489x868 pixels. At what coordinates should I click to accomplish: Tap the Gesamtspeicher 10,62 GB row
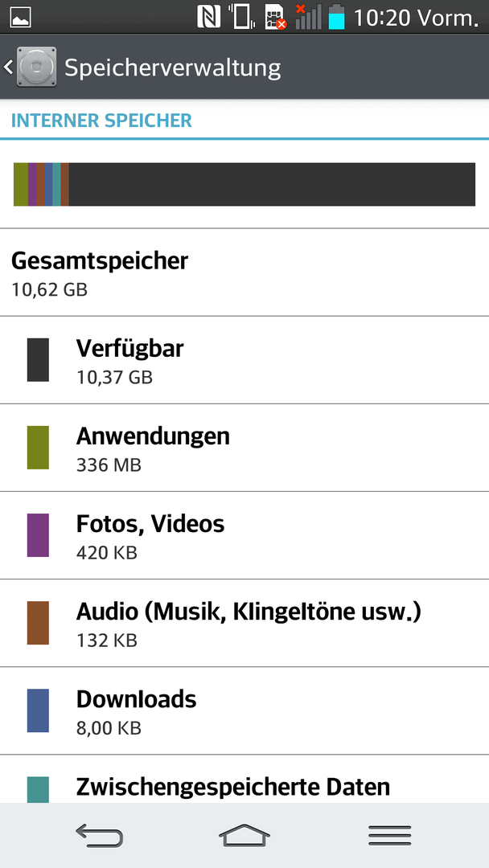pyautogui.click(x=244, y=272)
